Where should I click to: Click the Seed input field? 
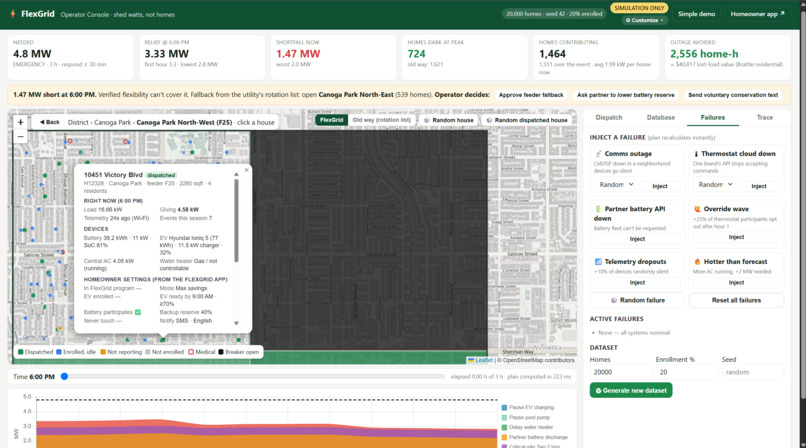click(753, 372)
